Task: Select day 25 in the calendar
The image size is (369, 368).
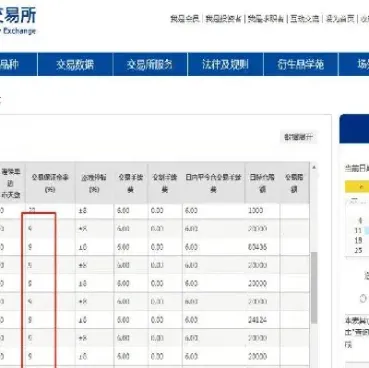Action: tap(358, 250)
